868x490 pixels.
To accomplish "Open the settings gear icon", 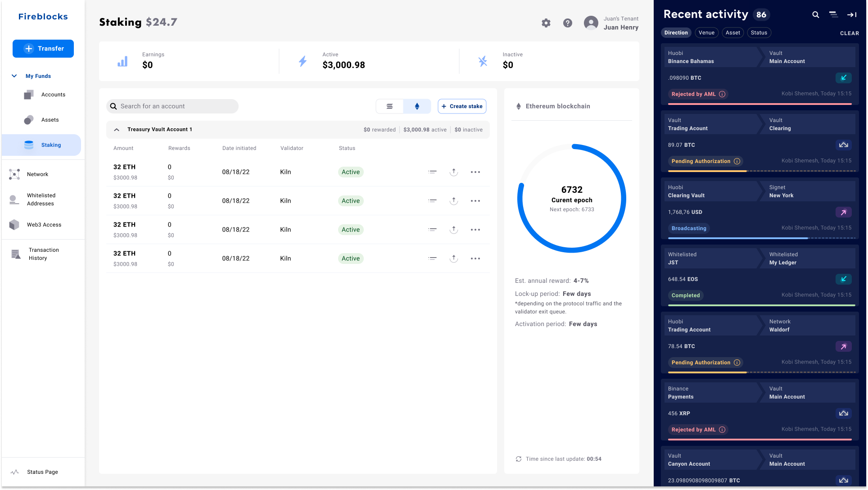I will point(546,23).
